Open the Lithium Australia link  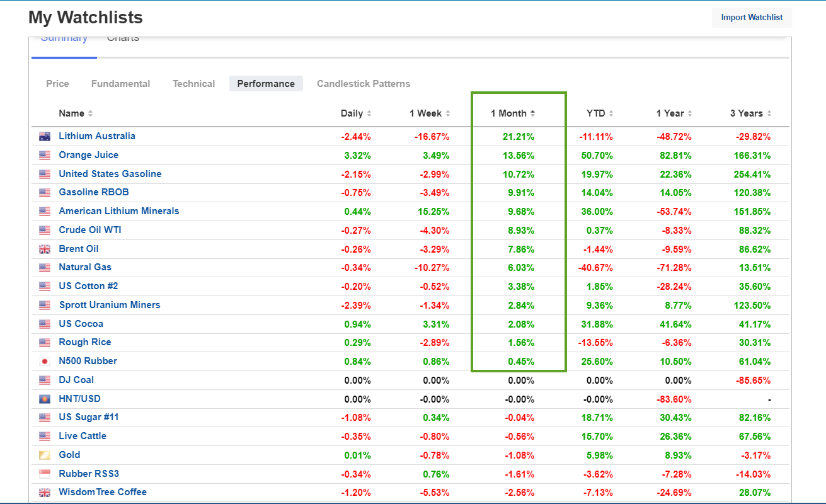(x=97, y=136)
